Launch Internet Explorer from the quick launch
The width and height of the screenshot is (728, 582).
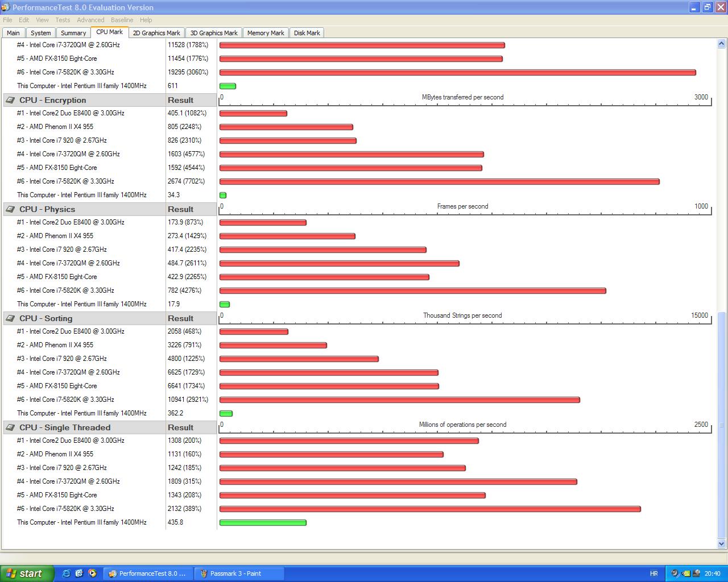(x=66, y=573)
